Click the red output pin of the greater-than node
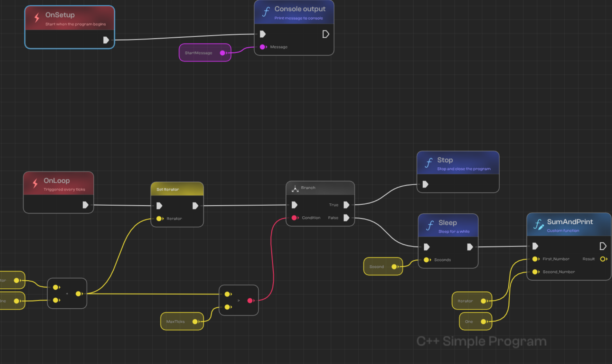Screen dimensions: 612x364 250,301
